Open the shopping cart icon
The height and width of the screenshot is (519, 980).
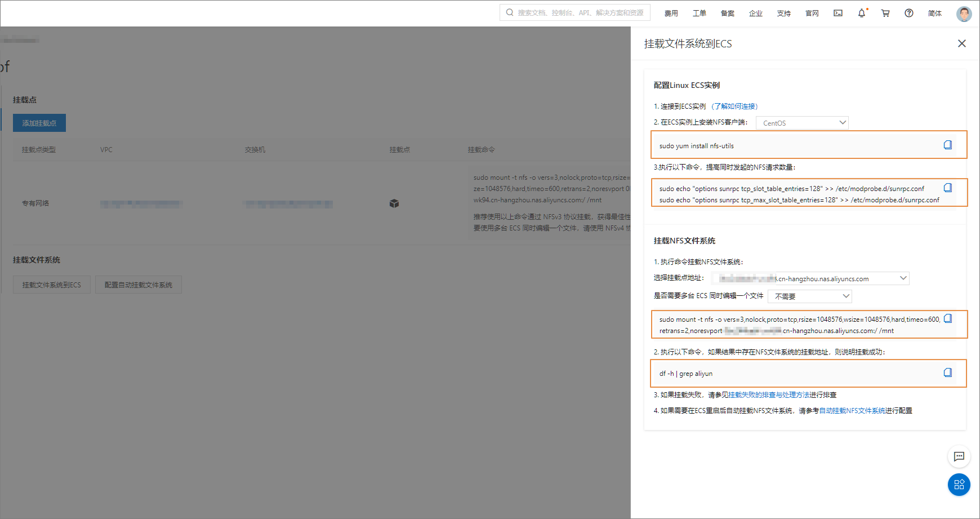click(x=885, y=13)
